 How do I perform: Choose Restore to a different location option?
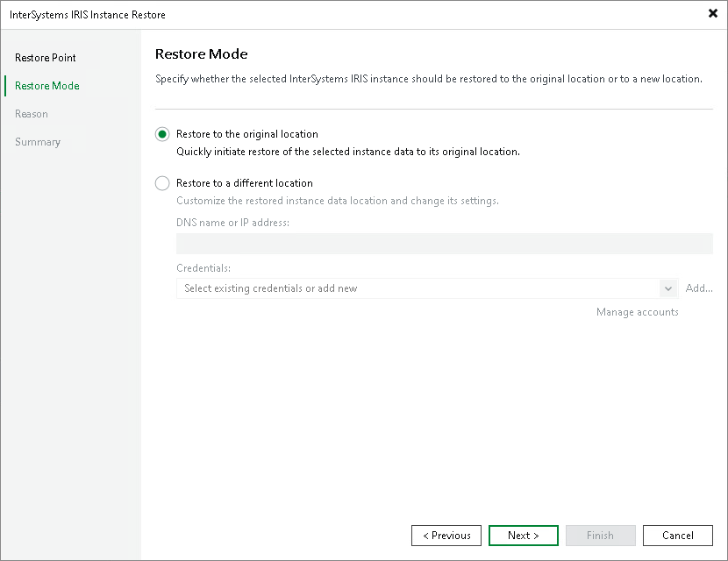pyautogui.click(x=162, y=183)
